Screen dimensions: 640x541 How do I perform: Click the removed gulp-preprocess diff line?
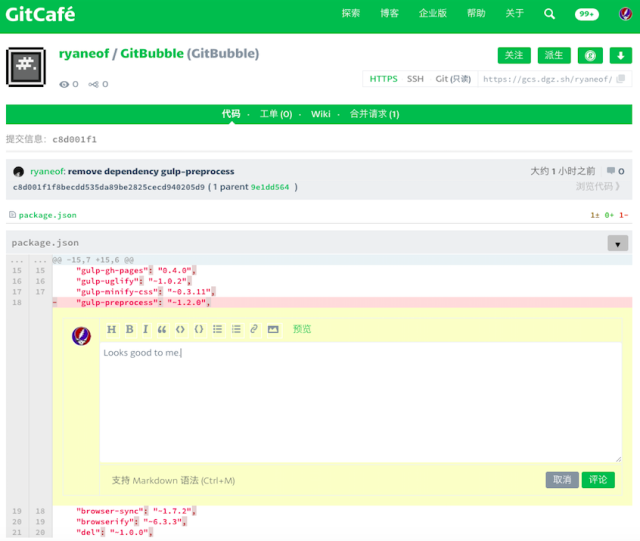pyautogui.click(x=342, y=303)
